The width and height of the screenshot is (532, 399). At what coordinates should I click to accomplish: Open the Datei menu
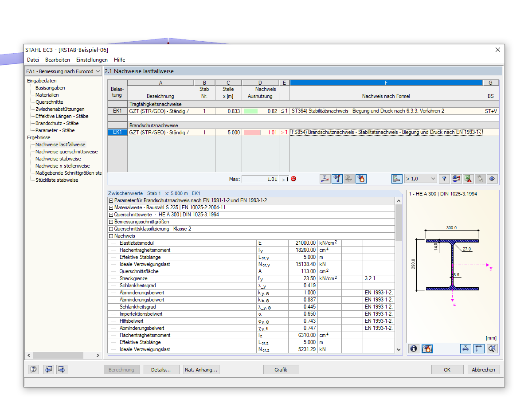click(x=33, y=60)
